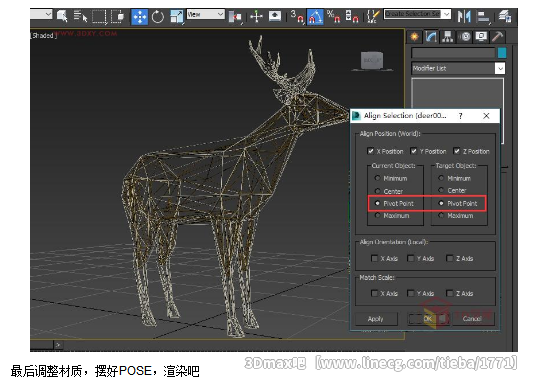Uncheck the Z Position checkbox
Screen dimensions: 557x382
457,151
